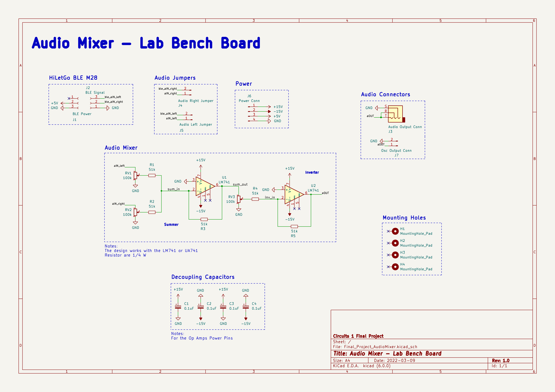This screenshot has width=555, height=392.
Task: Click the Rev: 1.0 field
Action: point(501,360)
